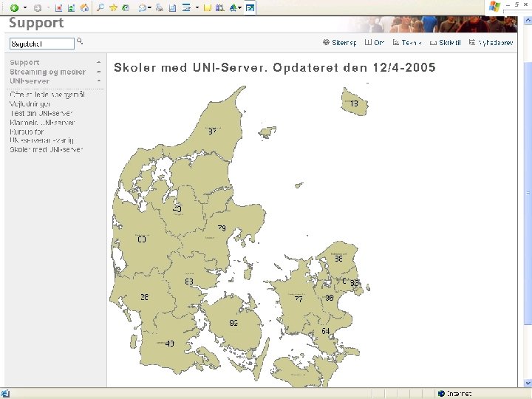Screen dimensions: 532x399
Task: Open the Test din UNI-server link
Action: point(41,113)
